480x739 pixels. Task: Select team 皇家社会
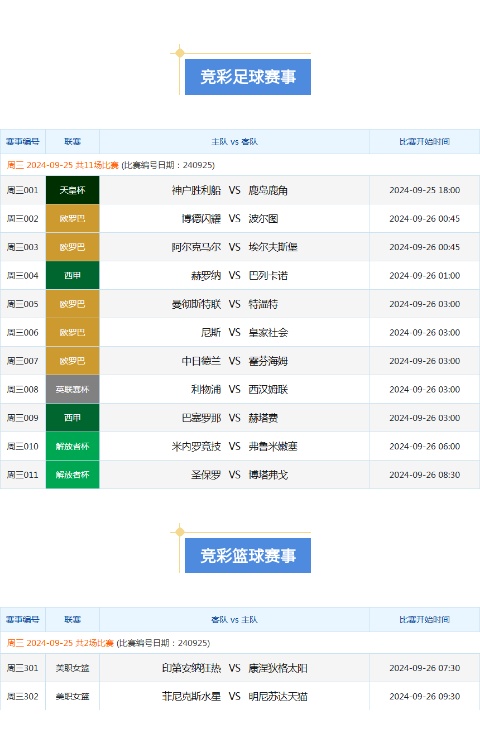click(x=268, y=333)
